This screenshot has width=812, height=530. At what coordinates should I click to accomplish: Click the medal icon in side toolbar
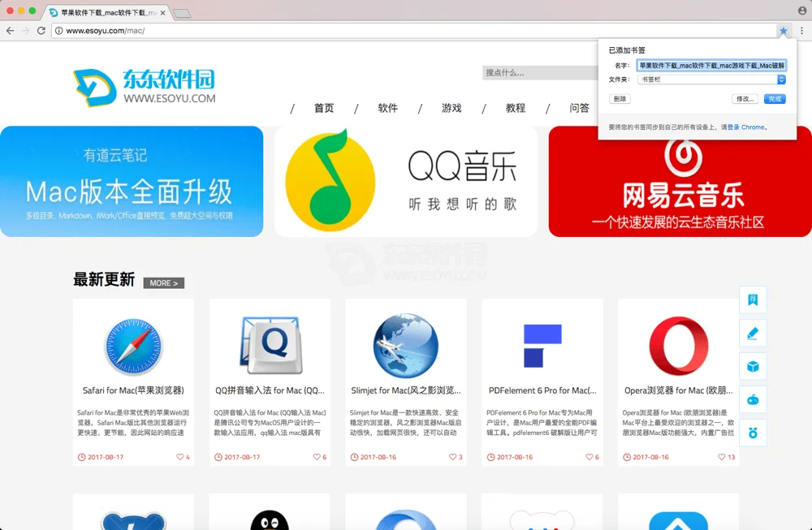(x=753, y=433)
